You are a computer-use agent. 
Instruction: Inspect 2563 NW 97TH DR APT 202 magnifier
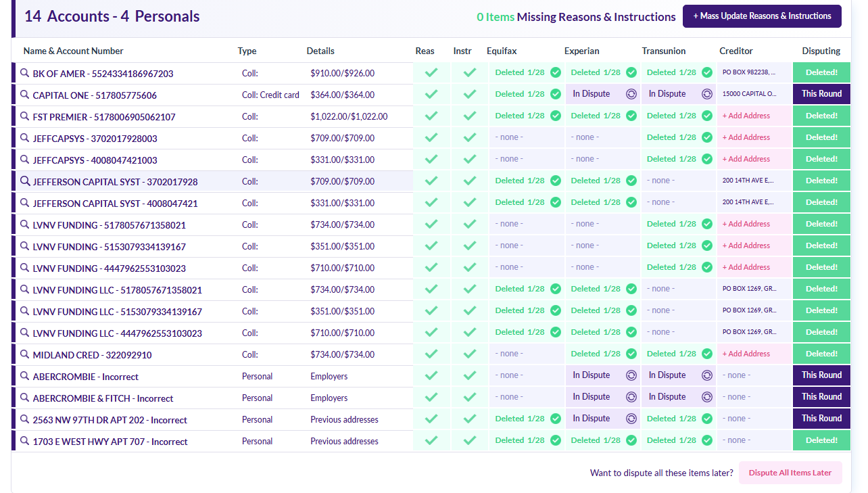pyautogui.click(x=25, y=419)
